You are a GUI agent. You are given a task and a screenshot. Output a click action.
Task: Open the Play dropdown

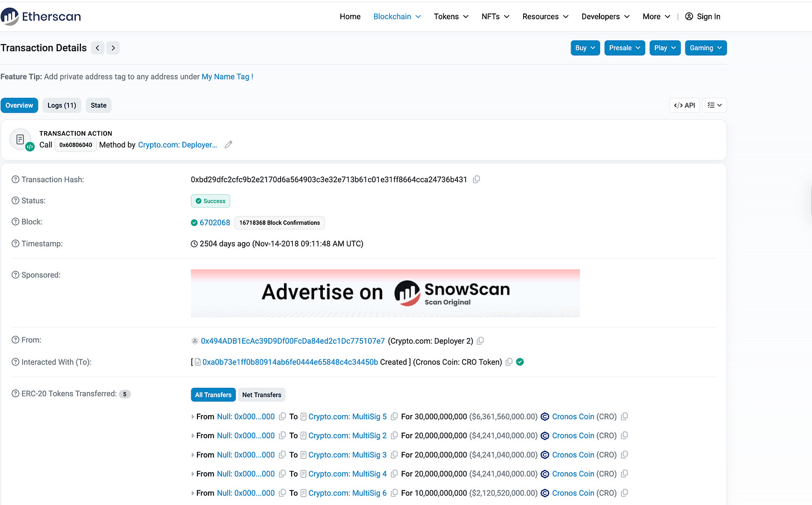click(665, 48)
